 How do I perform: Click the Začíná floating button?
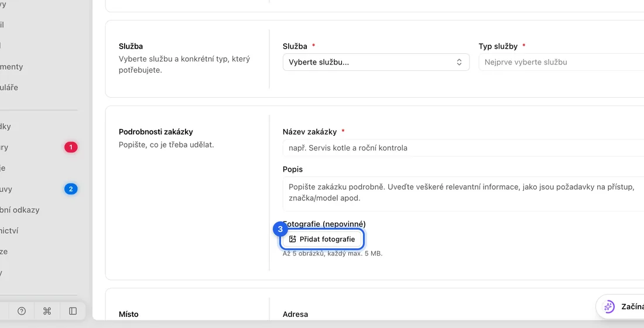pos(620,307)
